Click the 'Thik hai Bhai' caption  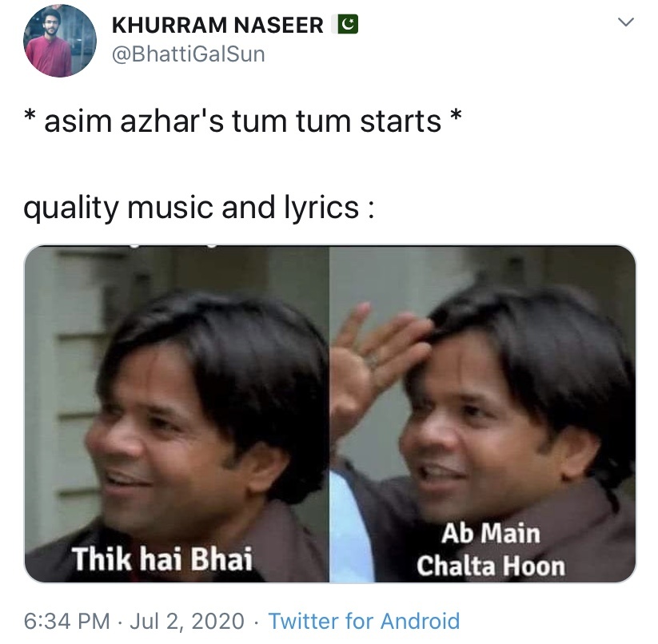click(162, 559)
